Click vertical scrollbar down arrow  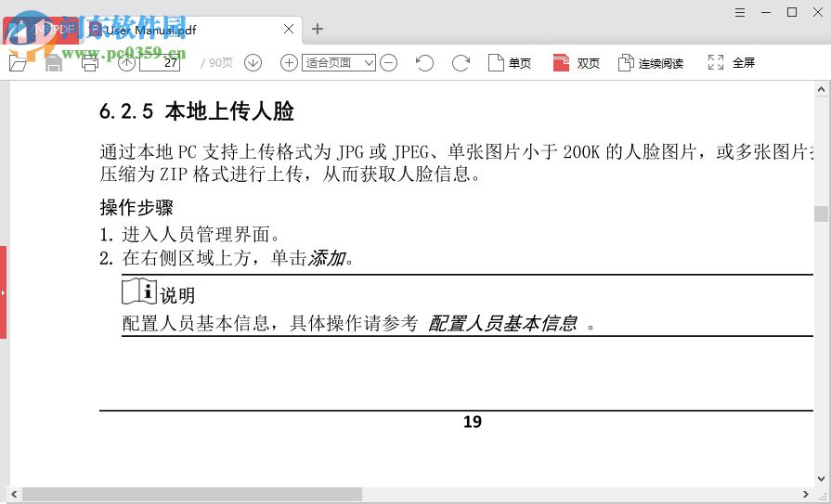[x=821, y=478]
